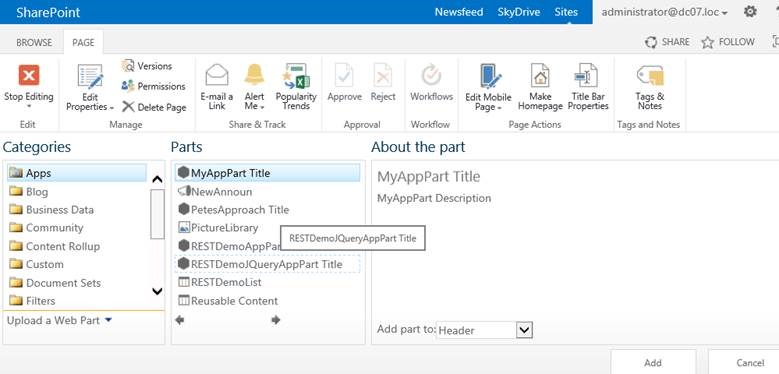Select the PAGE ribbon tab
779x374 pixels.
tap(83, 43)
